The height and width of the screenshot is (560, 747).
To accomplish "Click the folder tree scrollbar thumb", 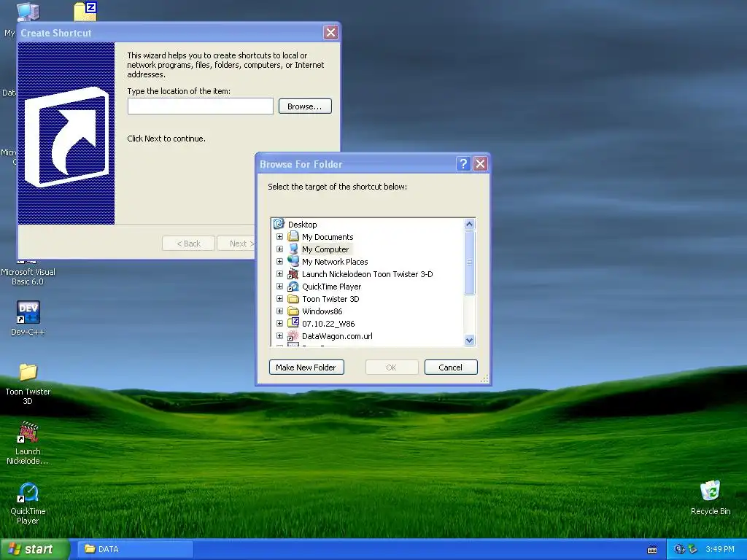I will tap(469, 262).
